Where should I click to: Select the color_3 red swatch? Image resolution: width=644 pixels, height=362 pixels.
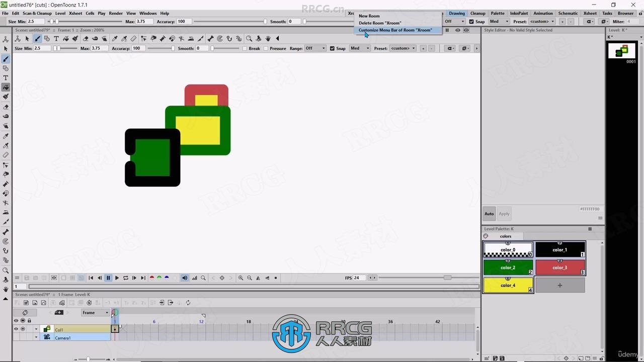coord(560,267)
